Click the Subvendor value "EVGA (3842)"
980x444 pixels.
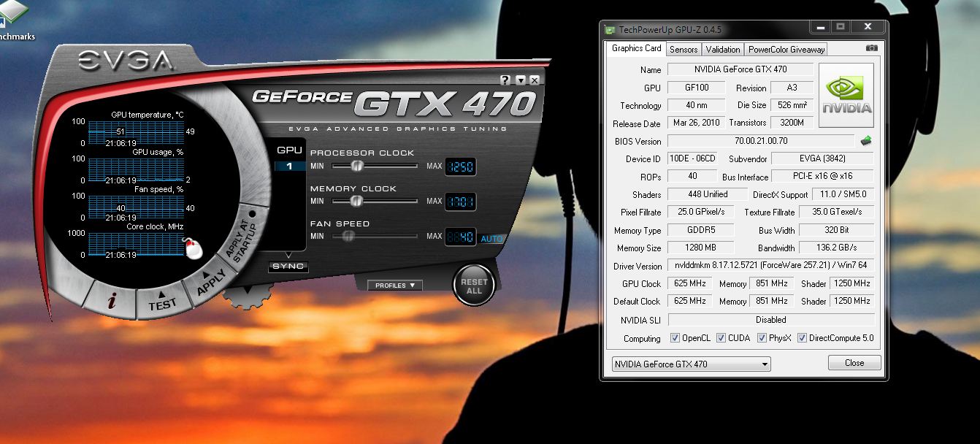click(822, 158)
